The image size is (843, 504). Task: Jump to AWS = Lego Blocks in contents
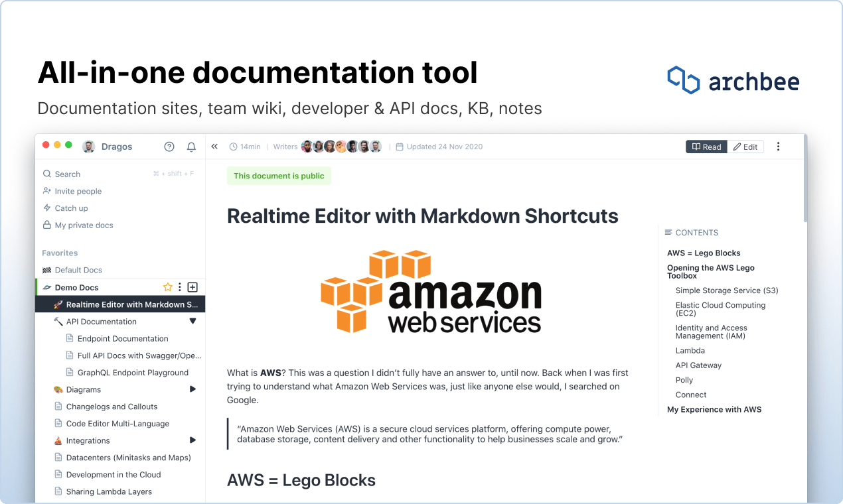704,253
